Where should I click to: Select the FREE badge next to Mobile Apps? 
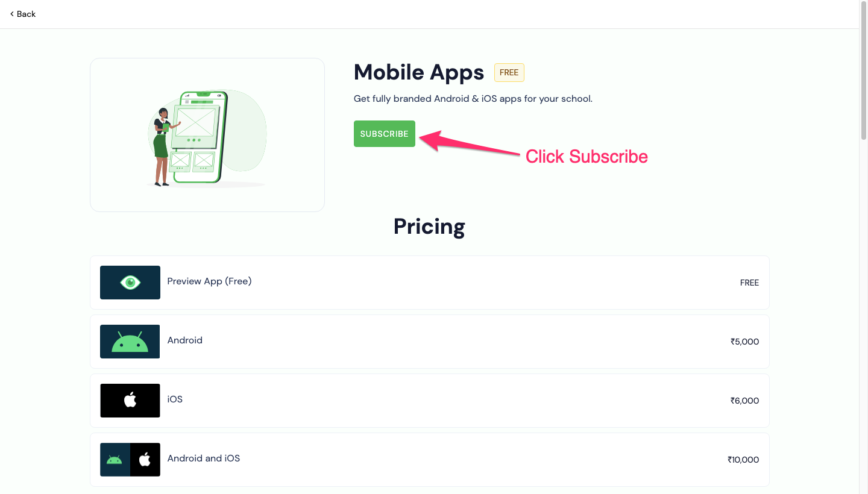(x=509, y=72)
